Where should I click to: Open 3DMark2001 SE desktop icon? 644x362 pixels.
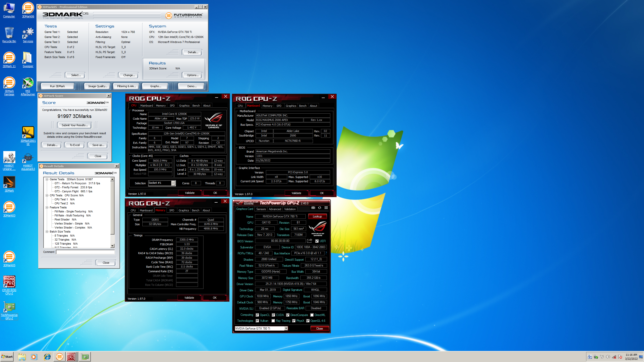(x=28, y=136)
